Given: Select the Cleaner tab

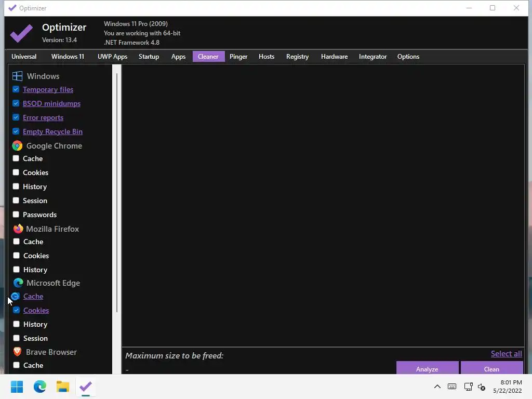Looking at the screenshot, I should point(208,57).
